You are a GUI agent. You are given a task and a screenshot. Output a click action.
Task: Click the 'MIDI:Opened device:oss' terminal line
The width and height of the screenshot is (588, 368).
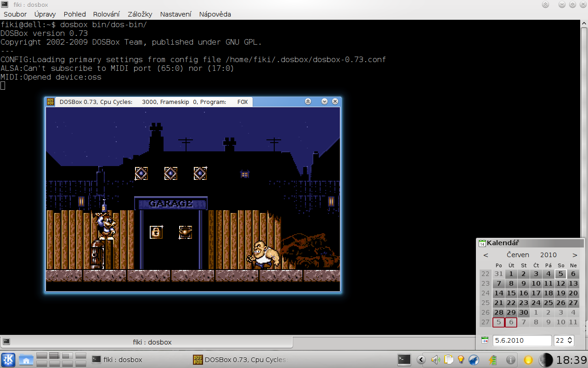[x=51, y=77]
